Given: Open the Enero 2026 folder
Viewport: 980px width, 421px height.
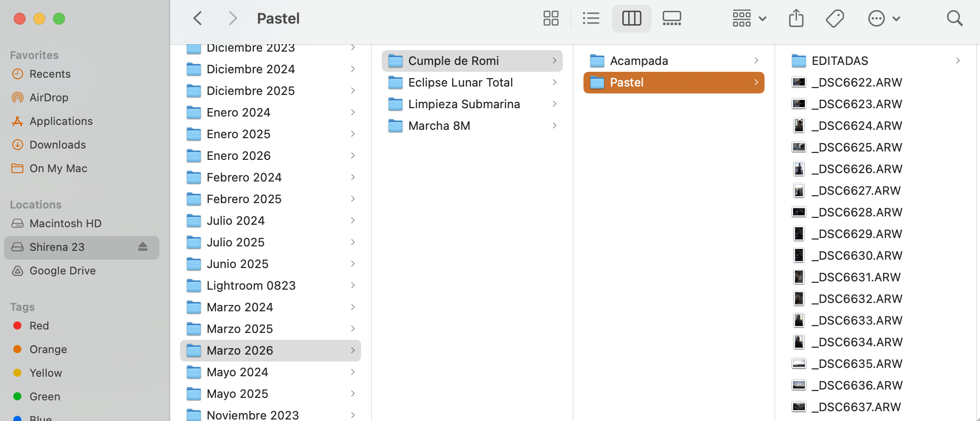Looking at the screenshot, I should pyautogui.click(x=271, y=156).
